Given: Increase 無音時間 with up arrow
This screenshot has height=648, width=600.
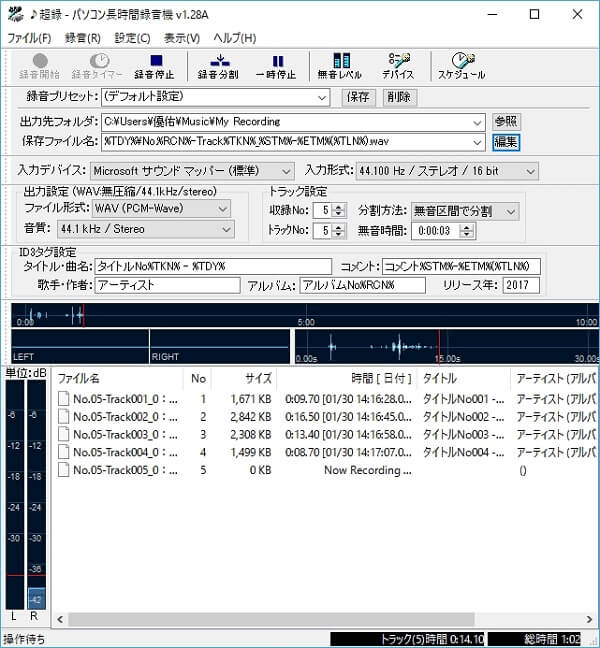Looking at the screenshot, I should [x=467, y=227].
